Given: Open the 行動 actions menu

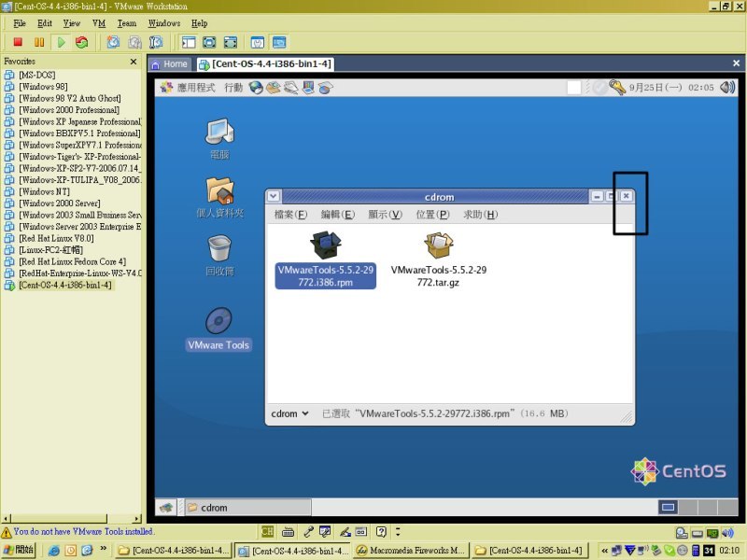Looking at the screenshot, I should (x=233, y=88).
